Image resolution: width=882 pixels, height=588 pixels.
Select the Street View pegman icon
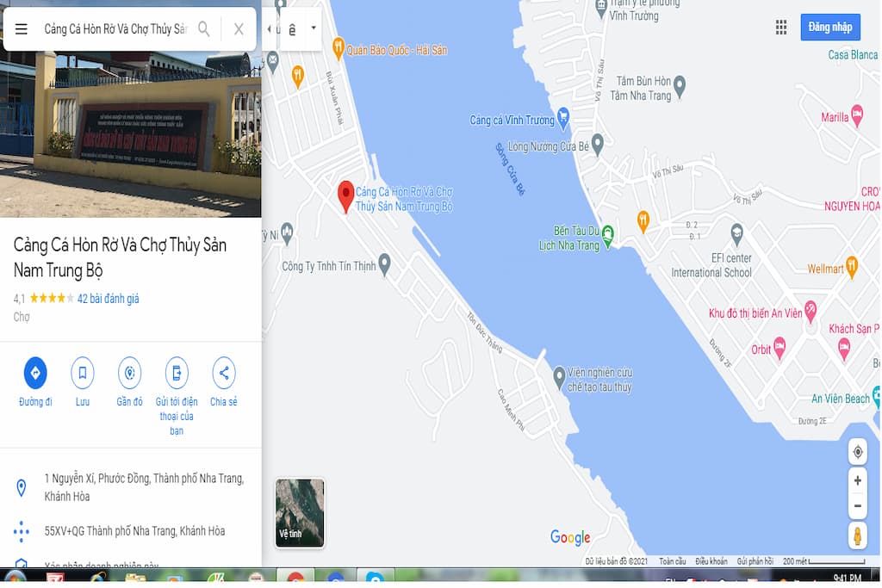(x=857, y=535)
